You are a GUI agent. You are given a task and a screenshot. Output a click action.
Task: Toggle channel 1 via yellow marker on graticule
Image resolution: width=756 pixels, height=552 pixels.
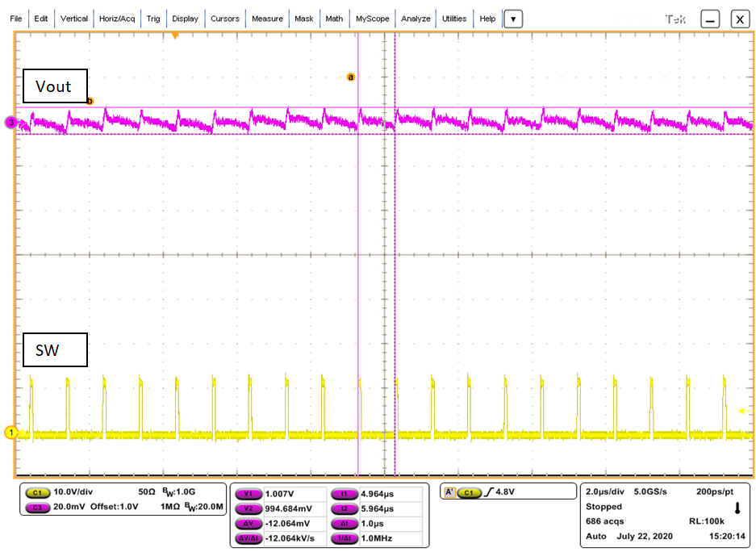[11, 433]
